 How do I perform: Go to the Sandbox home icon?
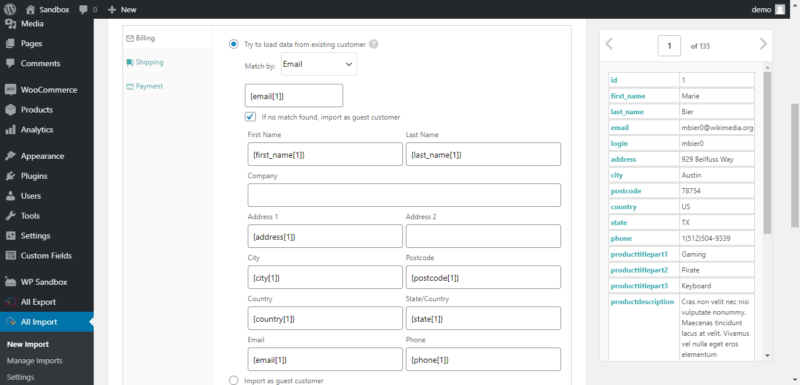[31, 9]
